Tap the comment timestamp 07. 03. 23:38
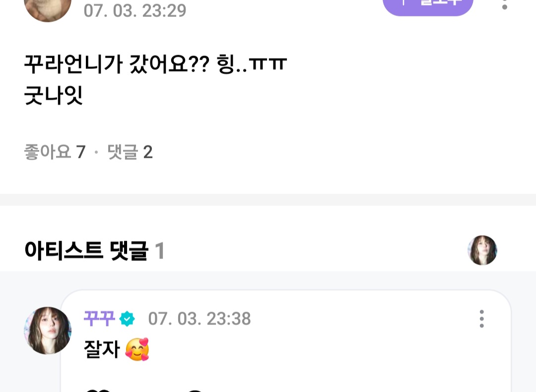 pyautogui.click(x=200, y=319)
